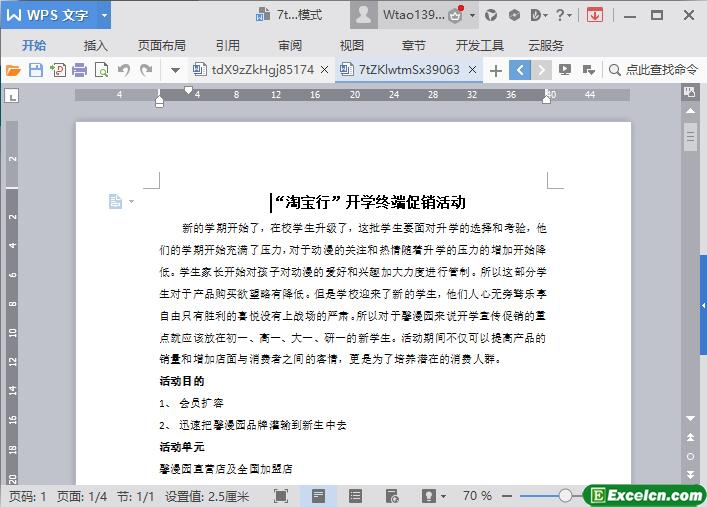Click the user avatar icon
Image resolution: width=707 pixels, height=507 pixels.
pos(363,15)
